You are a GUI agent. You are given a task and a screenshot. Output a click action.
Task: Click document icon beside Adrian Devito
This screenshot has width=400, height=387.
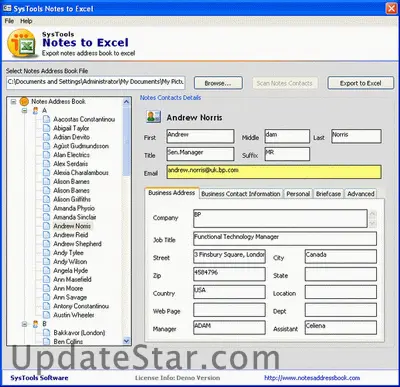[x=47, y=137]
